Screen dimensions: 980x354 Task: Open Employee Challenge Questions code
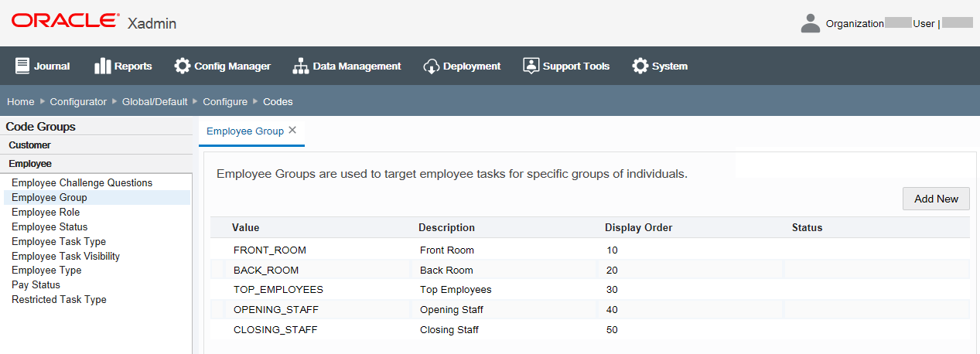(x=82, y=182)
